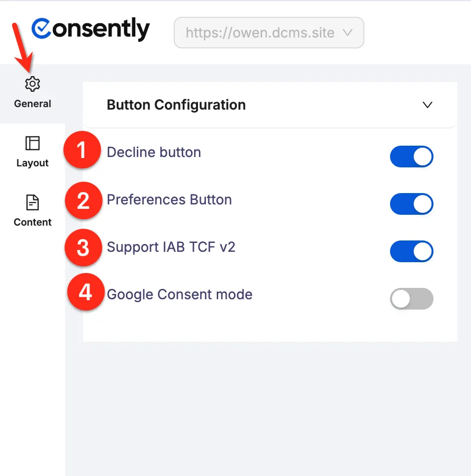Open the Content tab
Screen dimensions: 471x476
click(x=33, y=222)
